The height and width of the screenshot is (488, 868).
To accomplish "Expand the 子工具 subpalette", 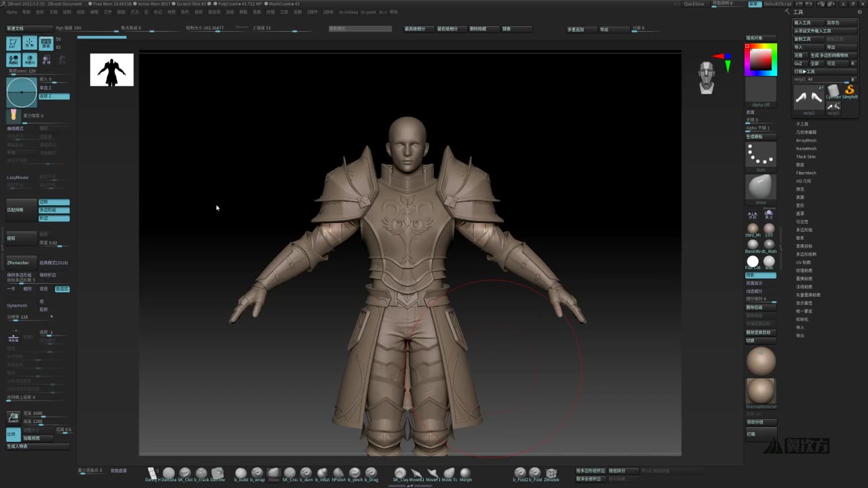I will pyautogui.click(x=802, y=124).
